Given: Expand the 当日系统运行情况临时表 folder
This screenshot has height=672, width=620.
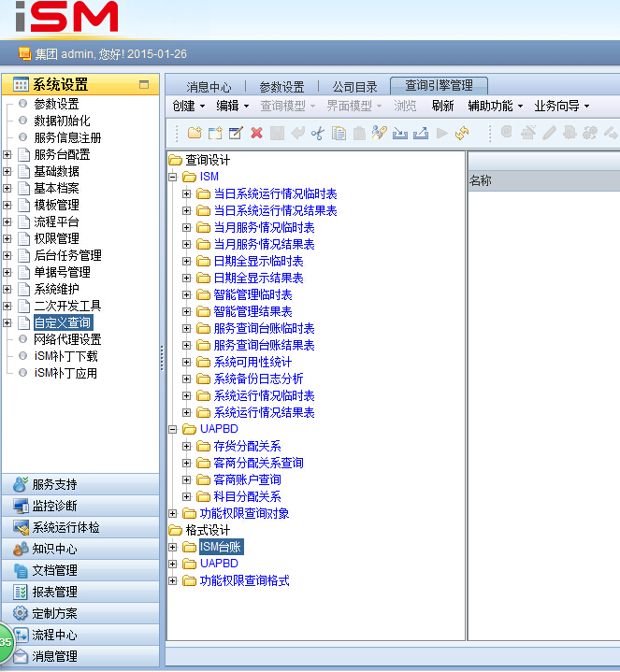Looking at the screenshot, I should (x=186, y=193).
